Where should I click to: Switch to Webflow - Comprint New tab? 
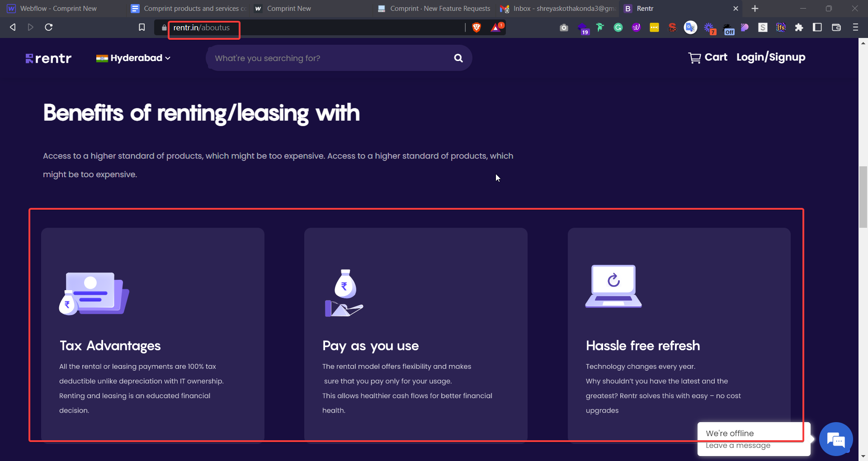point(58,9)
